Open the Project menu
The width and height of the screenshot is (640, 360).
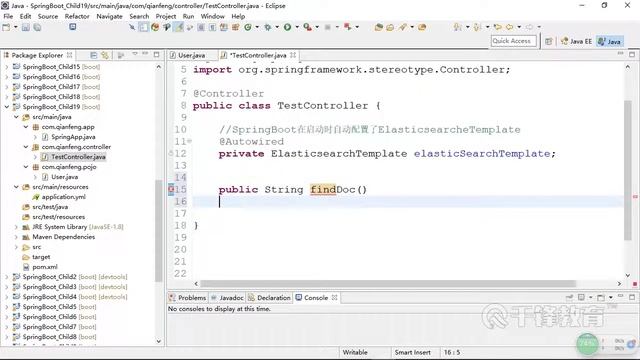(x=166, y=16)
